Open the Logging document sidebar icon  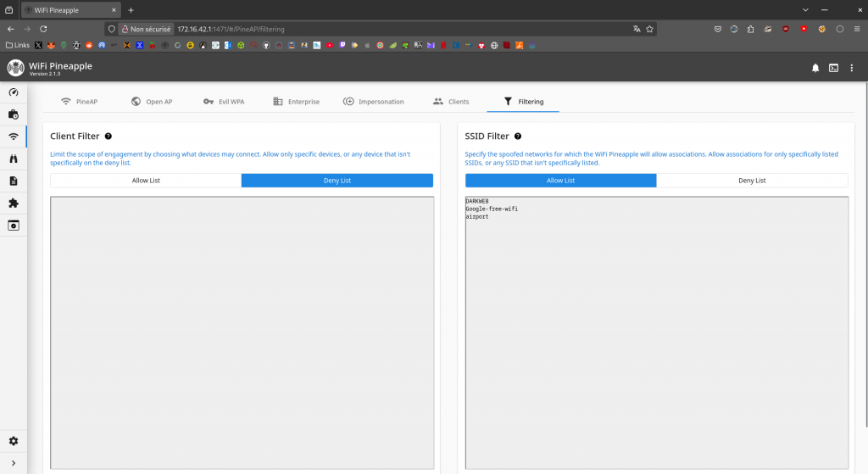coord(14,181)
